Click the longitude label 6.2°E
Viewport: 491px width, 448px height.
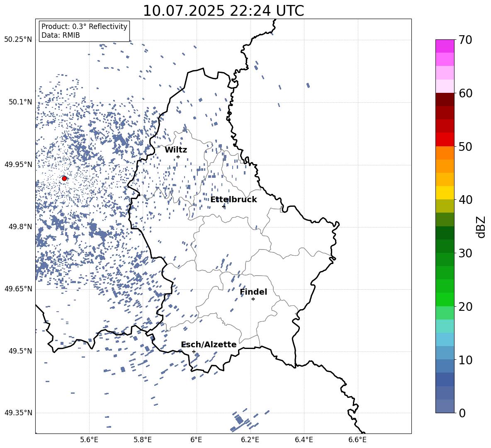250,440
